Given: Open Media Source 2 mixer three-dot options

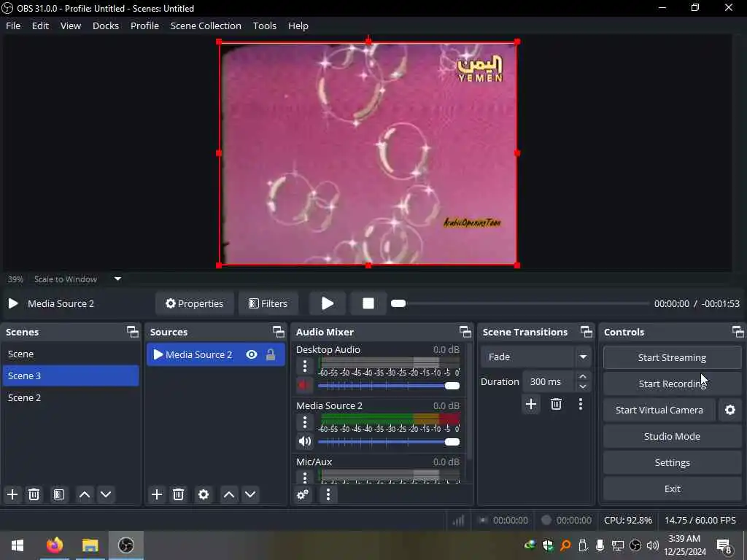Looking at the screenshot, I should click(x=305, y=422).
